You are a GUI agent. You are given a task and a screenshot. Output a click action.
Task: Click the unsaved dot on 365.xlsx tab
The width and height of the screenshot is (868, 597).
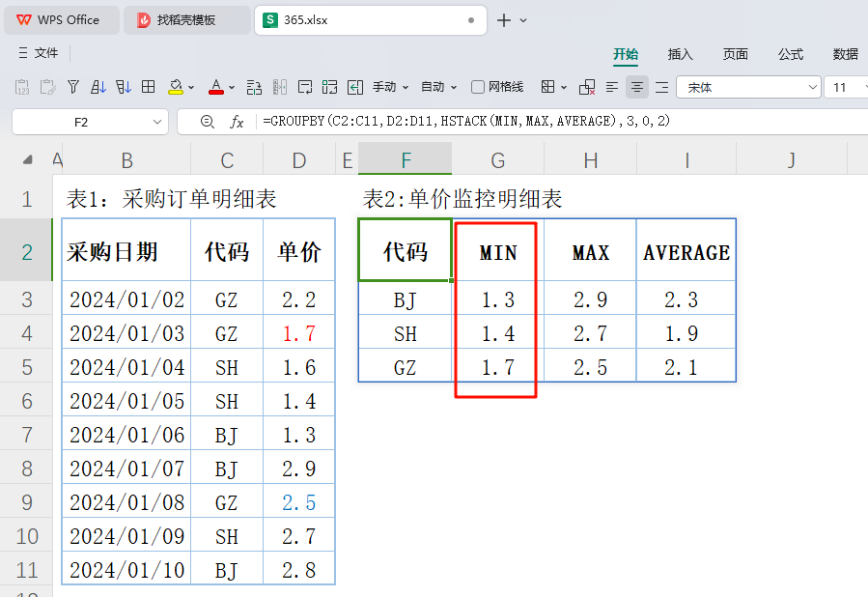[471, 20]
